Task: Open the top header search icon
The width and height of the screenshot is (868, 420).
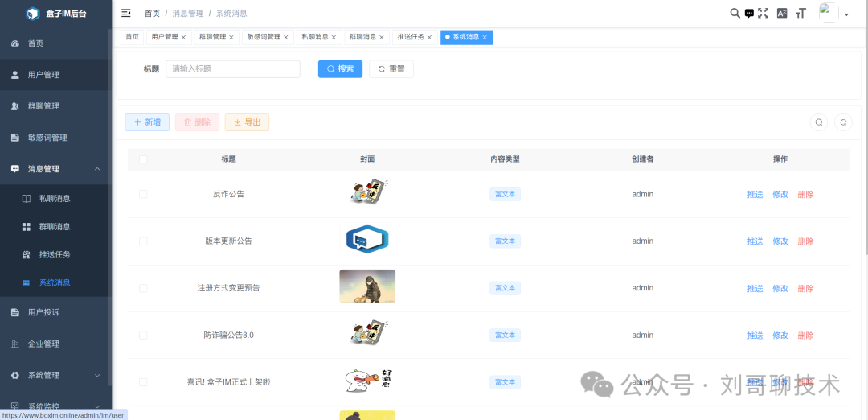Action: point(735,14)
